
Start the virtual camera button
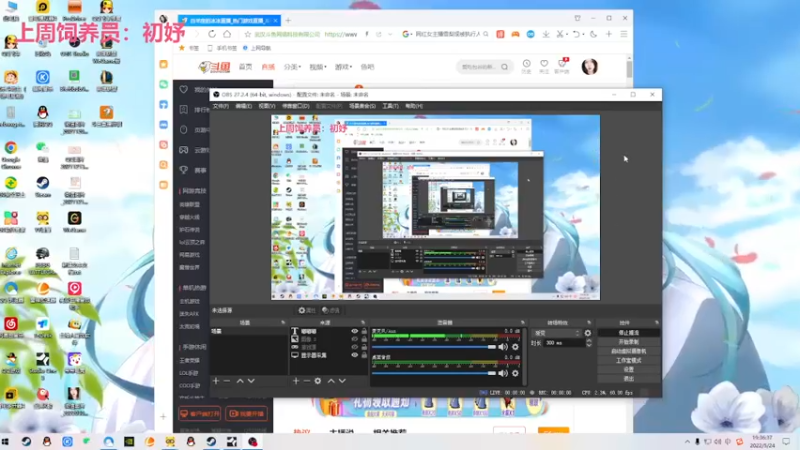pyautogui.click(x=629, y=351)
